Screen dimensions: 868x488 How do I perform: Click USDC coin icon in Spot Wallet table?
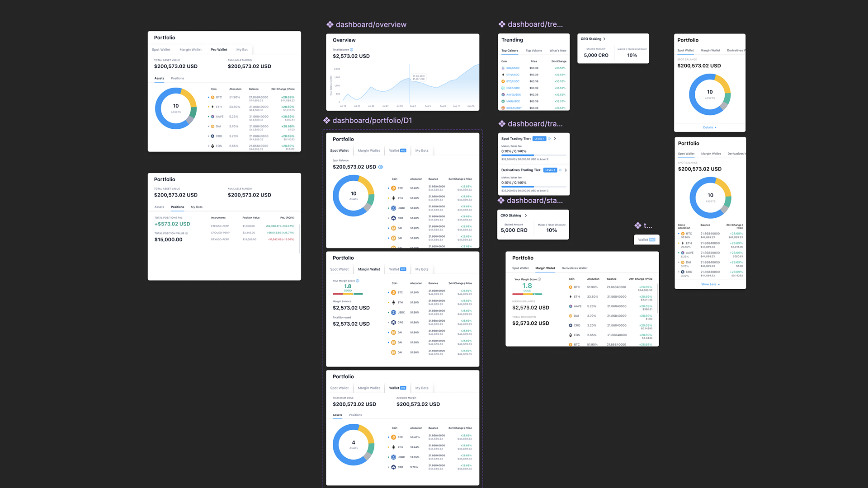pos(393,208)
